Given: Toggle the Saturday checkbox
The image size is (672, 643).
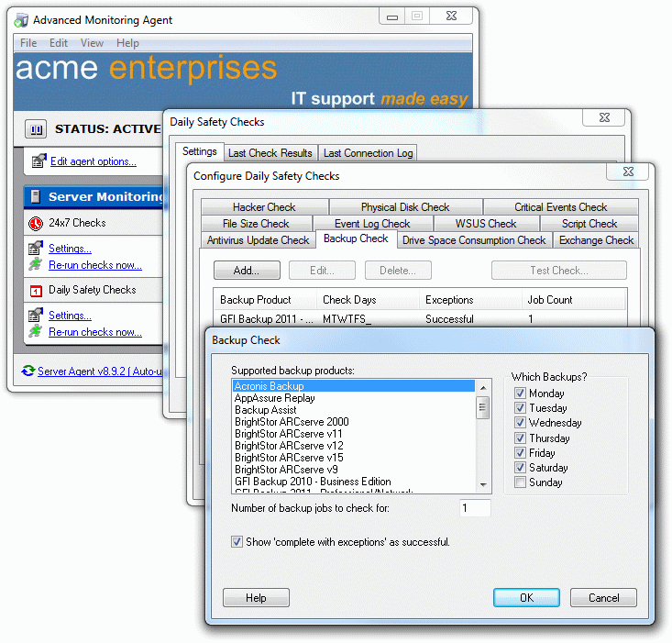Looking at the screenshot, I should pyautogui.click(x=520, y=467).
